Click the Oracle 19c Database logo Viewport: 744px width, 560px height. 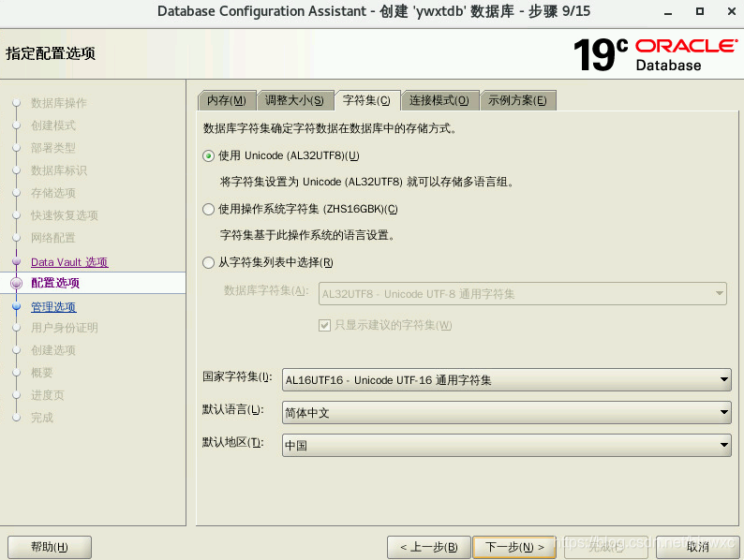click(x=655, y=54)
